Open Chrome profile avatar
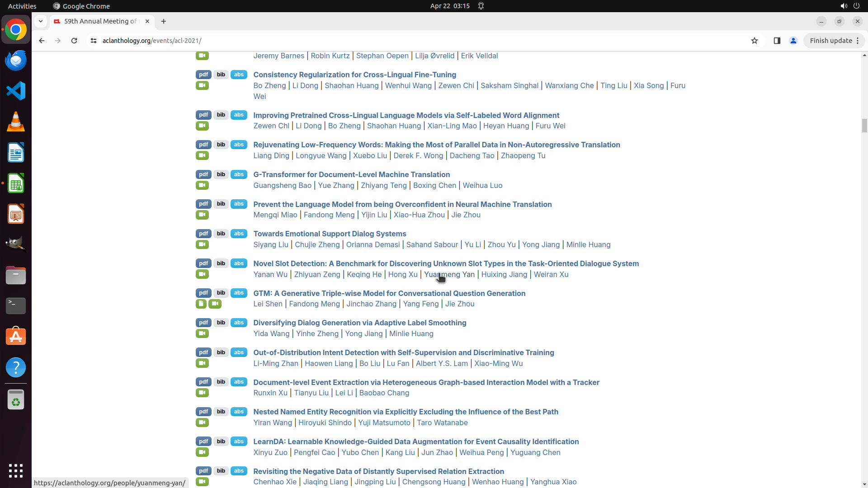The image size is (868, 488). (x=793, y=41)
